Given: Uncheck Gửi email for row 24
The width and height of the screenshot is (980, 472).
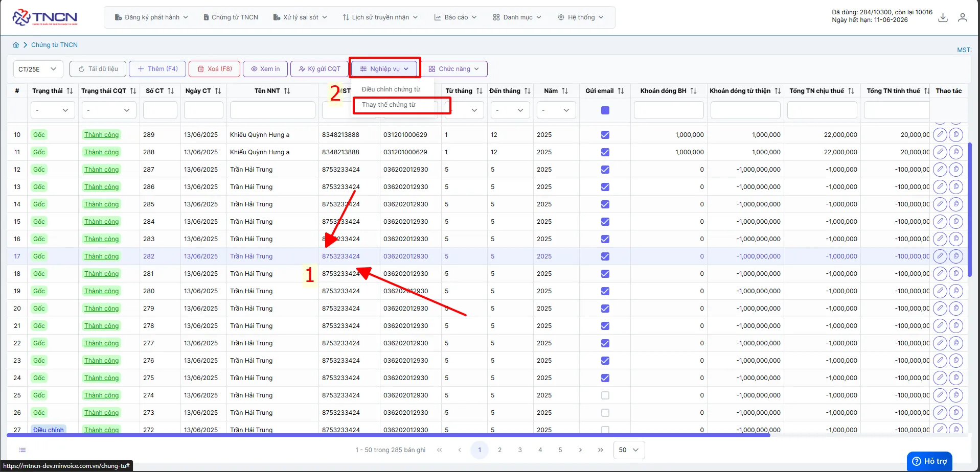Looking at the screenshot, I should pyautogui.click(x=605, y=378).
